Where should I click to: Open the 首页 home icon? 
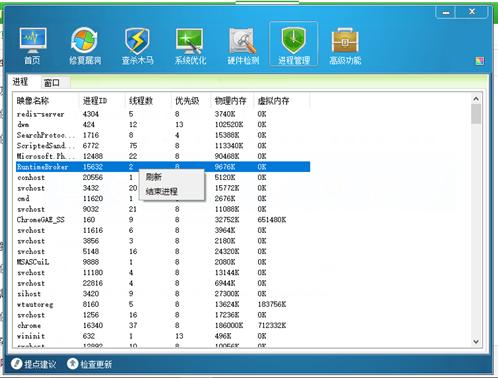tap(33, 46)
